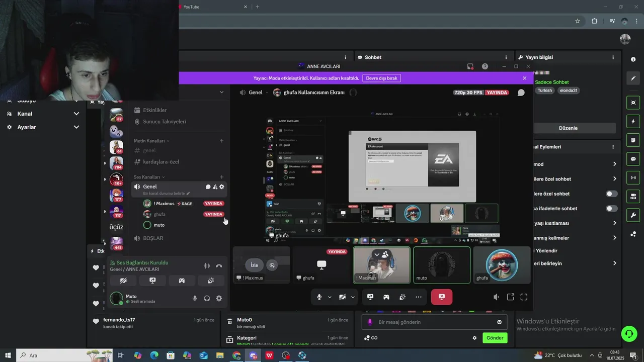The image size is (644, 362).
Task: Open Sohbet panel options menu
Action: click(506, 57)
